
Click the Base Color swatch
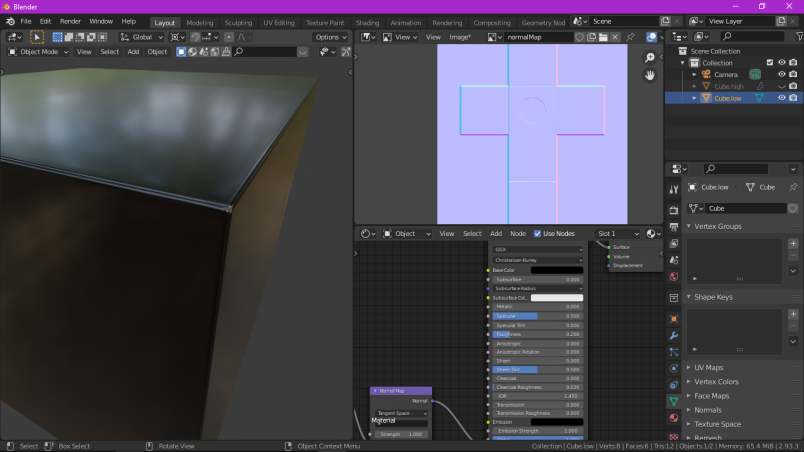click(x=557, y=270)
